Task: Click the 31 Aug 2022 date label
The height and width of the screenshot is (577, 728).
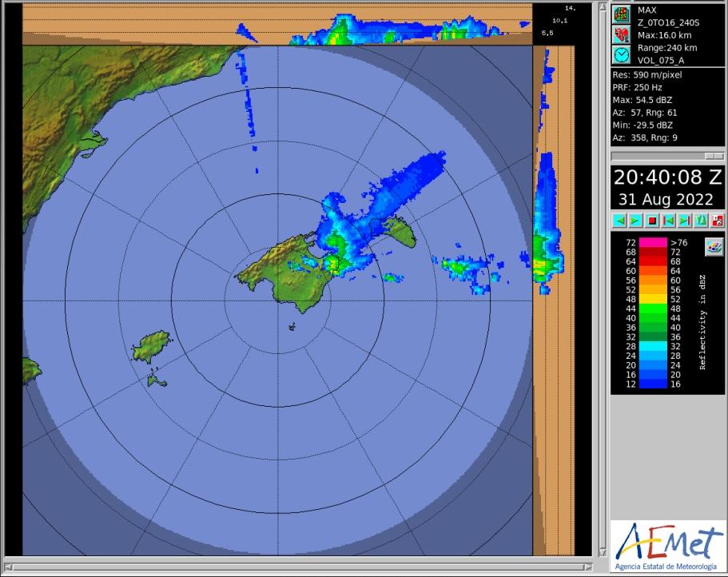Action: [x=668, y=199]
